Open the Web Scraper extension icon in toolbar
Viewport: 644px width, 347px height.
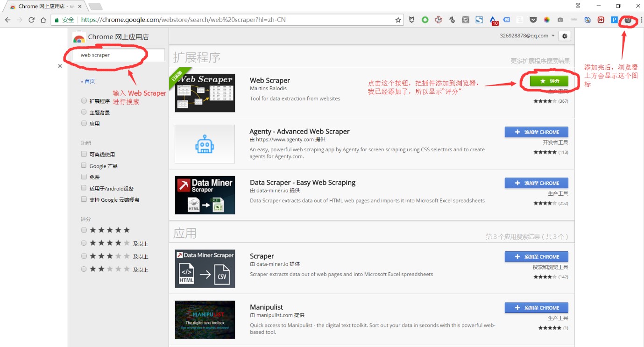(628, 20)
